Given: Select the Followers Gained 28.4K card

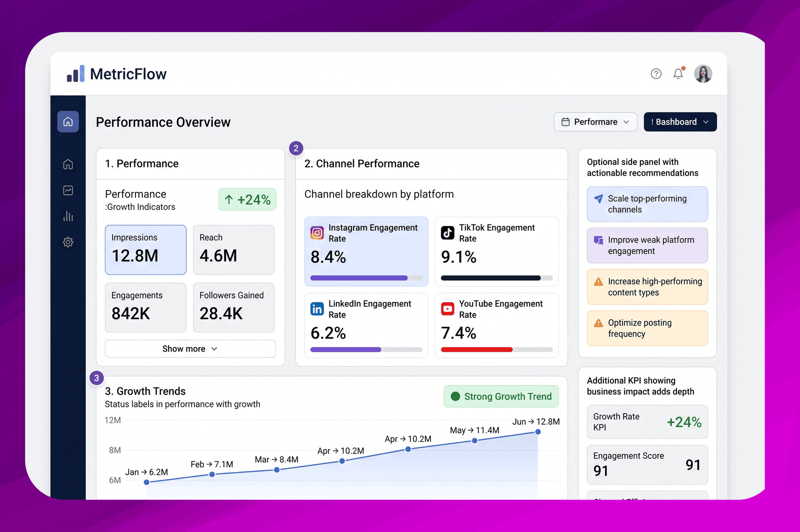Looking at the screenshot, I should 234,307.
